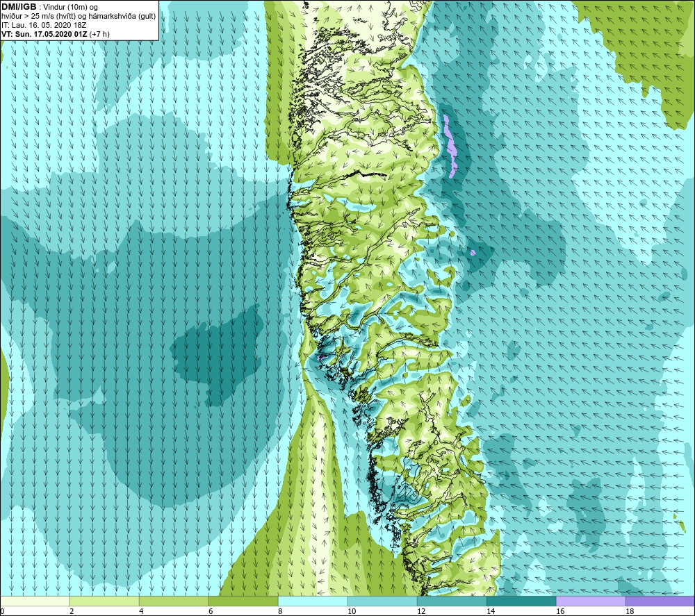Click the pale yellow 0–2 m/s legend swatch
695x616 pixels.
[35, 601]
